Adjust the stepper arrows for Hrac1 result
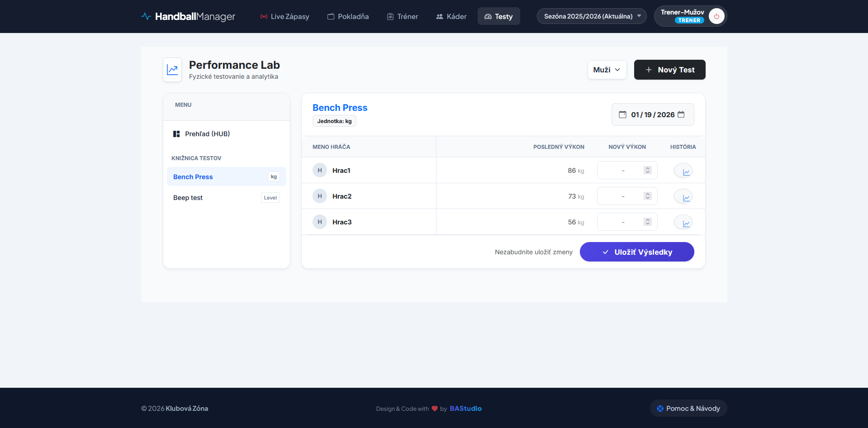This screenshot has height=428, width=868. pos(648,170)
